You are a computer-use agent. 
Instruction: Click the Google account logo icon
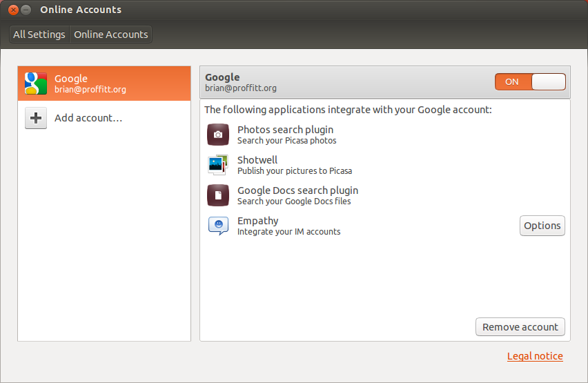click(36, 84)
